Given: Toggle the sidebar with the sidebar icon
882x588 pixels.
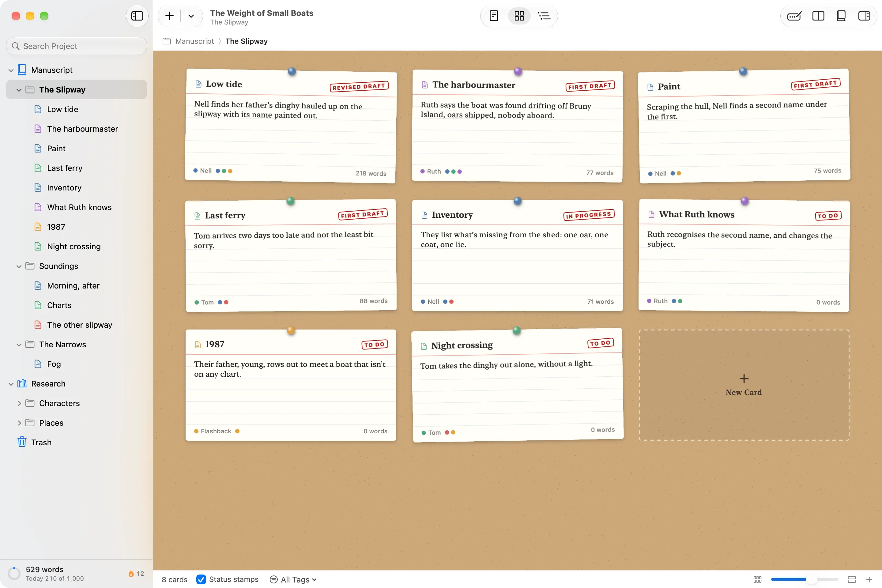Looking at the screenshot, I should click(x=137, y=16).
